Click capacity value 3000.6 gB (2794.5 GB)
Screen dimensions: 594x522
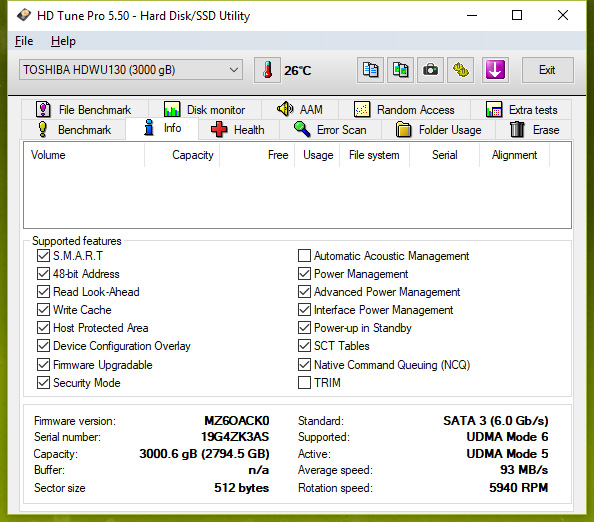coord(204,453)
